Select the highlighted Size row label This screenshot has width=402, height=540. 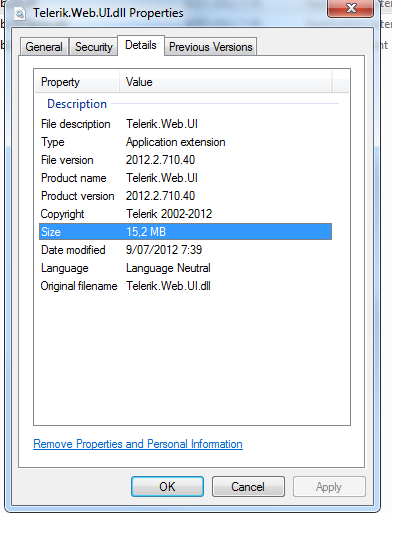51,232
